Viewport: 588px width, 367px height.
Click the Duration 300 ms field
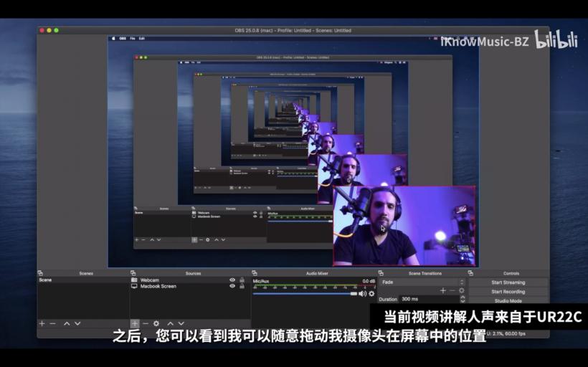[430, 299]
